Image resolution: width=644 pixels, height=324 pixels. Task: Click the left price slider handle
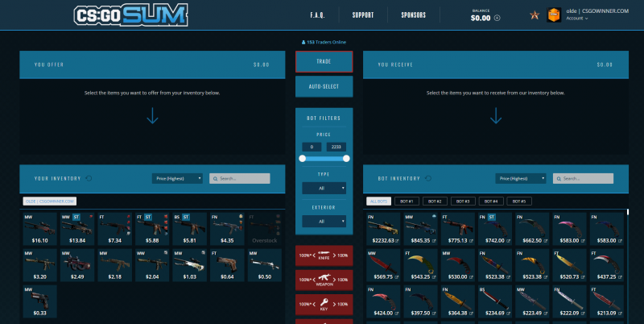coord(303,159)
